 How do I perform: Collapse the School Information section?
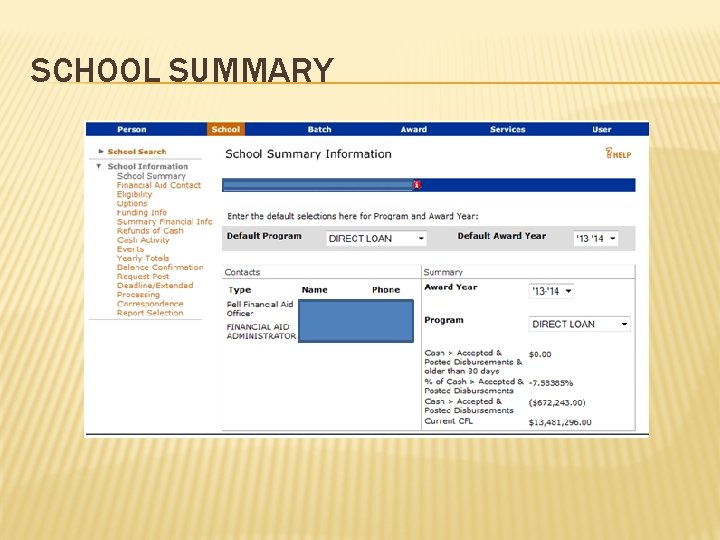[x=98, y=166]
